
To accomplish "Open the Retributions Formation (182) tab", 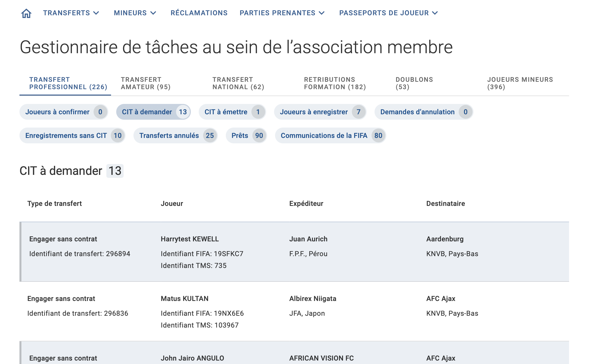I will pyautogui.click(x=340, y=83).
